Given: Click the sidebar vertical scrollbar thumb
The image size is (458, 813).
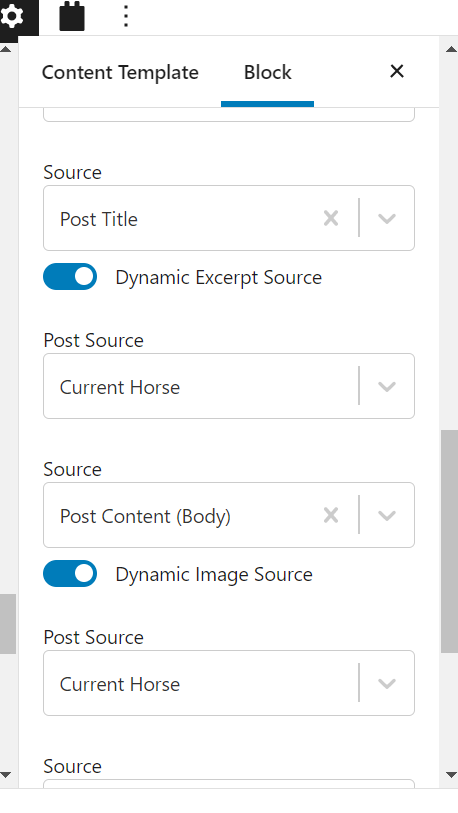Looking at the screenshot, I should coord(449,541).
